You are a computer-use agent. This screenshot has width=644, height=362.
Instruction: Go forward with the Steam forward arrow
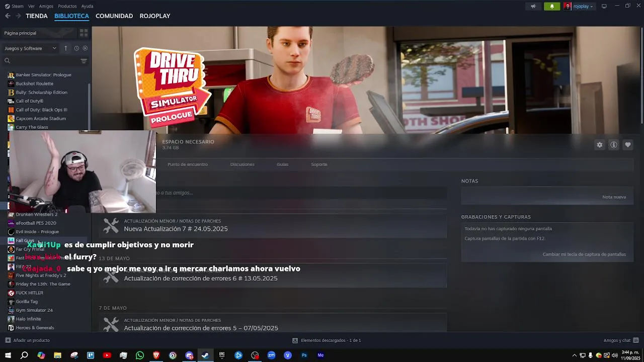pos(18,16)
